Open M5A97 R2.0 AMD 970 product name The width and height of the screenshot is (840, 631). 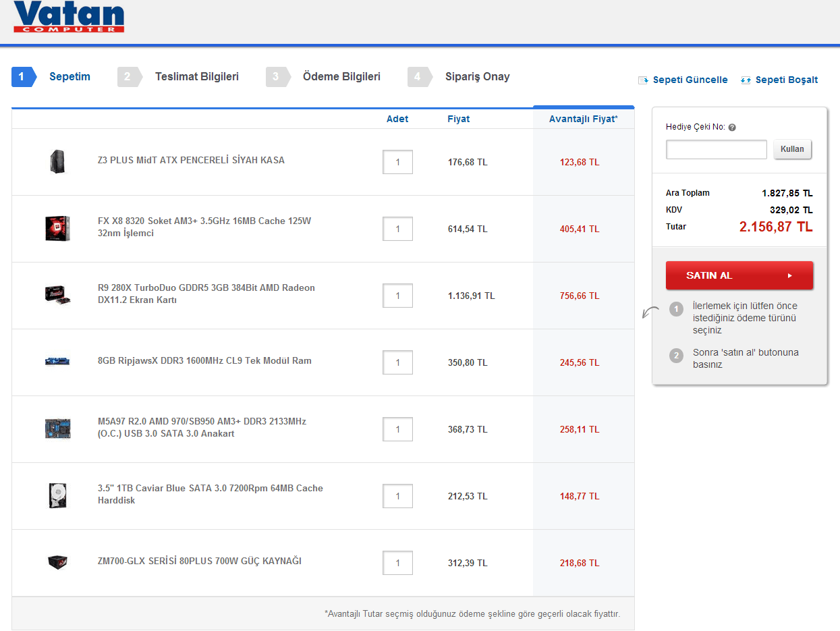202,427
